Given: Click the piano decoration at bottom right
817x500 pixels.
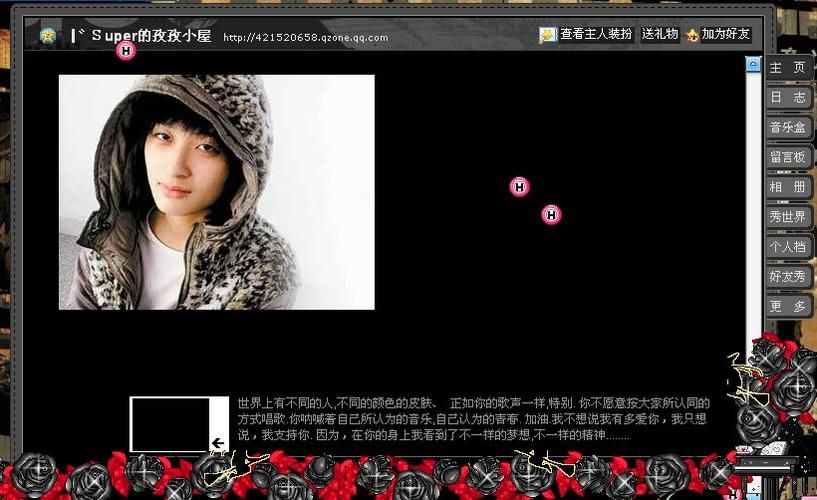Looking at the screenshot, I should pyautogui.click(x=768, y=464).
